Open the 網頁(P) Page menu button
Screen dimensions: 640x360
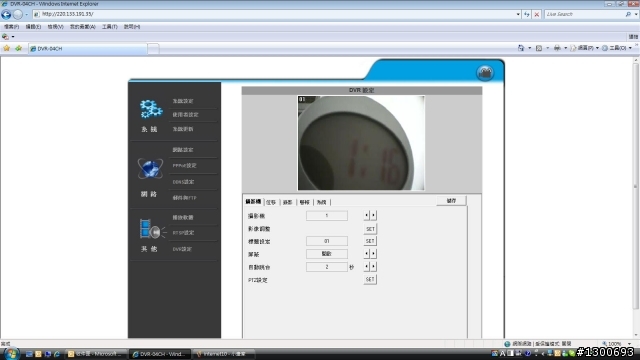pos(584,48)
